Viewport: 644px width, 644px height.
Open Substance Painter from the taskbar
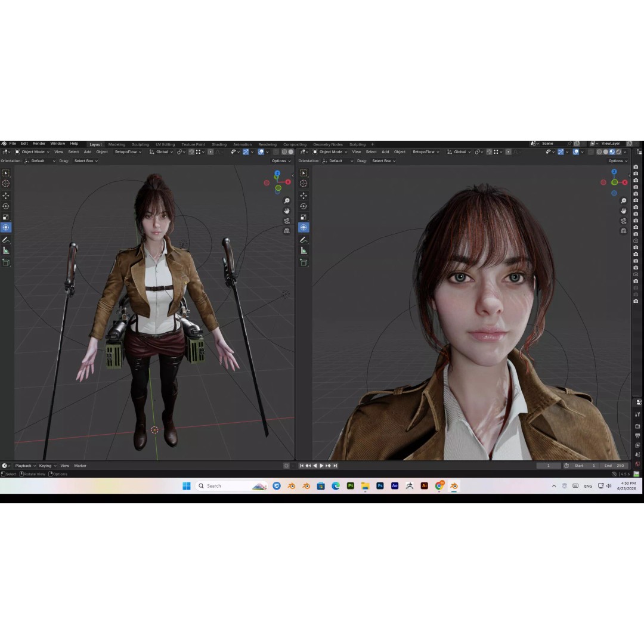coord(351,486)
